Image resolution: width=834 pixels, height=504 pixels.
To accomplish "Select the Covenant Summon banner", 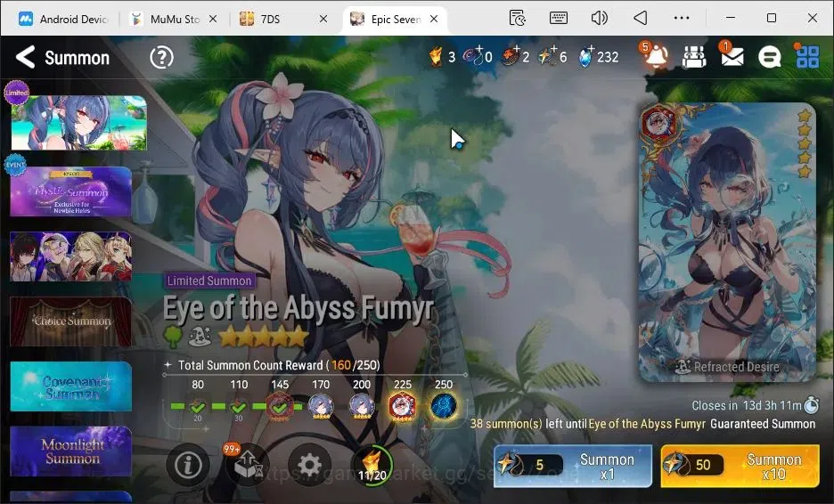I will coord(70,386).
